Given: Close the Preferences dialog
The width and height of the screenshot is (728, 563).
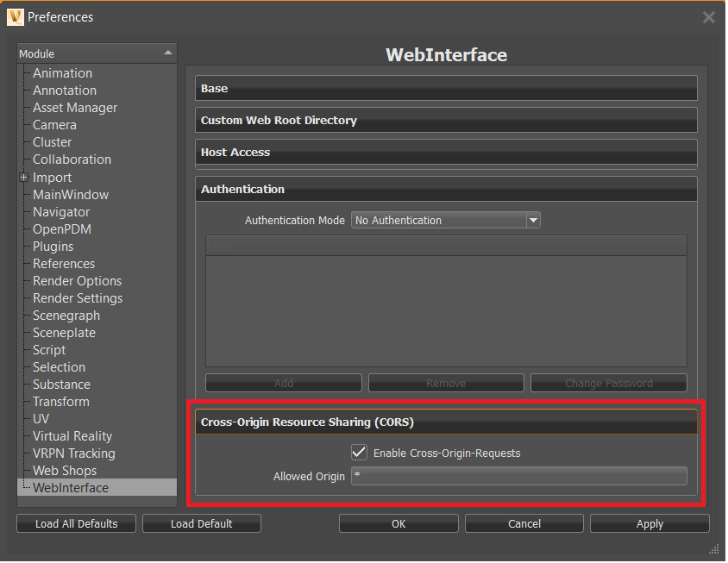Looking at the screenshot, I should [709, 17].
